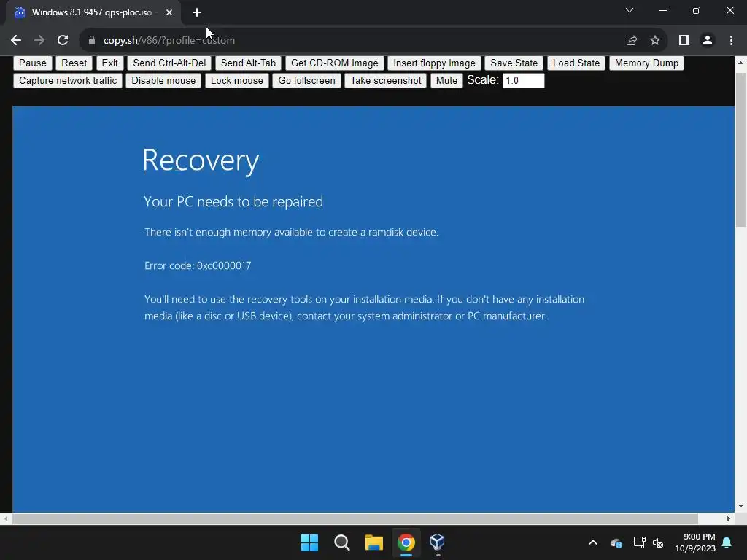
Task: Save the emulator state
Action: pos(514,63)
